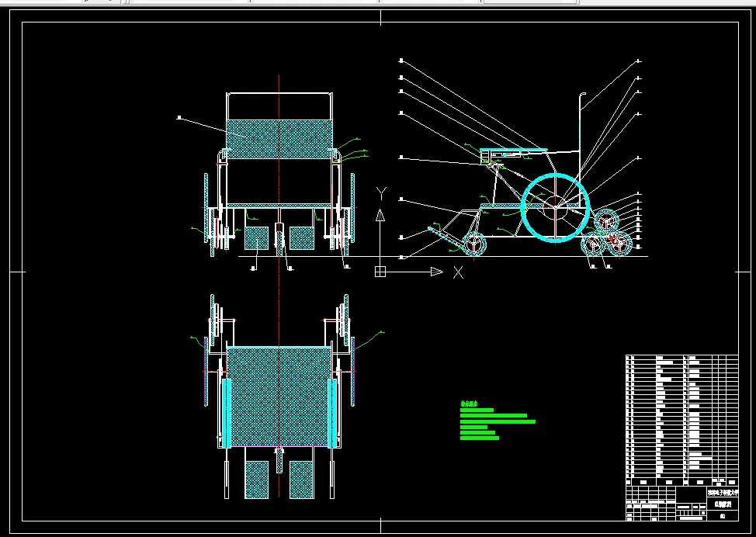Select the green technical requirements heading

(469, 404)
